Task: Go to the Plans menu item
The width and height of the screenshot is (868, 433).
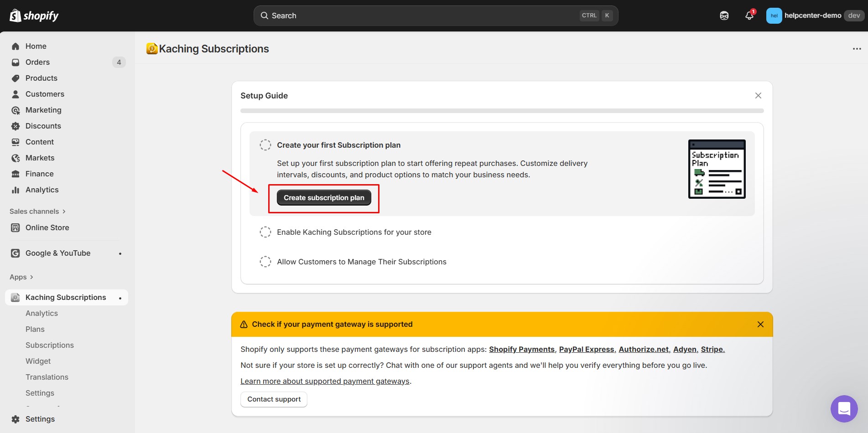Action: [35, 329]
